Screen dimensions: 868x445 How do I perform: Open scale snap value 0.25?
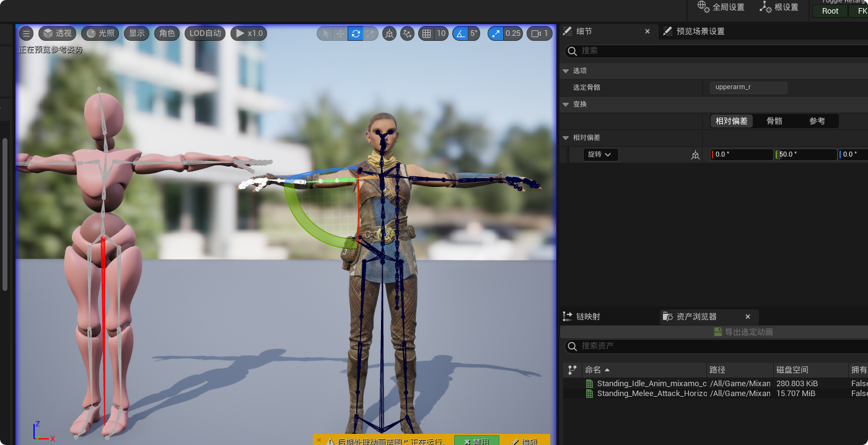(512, 33)
